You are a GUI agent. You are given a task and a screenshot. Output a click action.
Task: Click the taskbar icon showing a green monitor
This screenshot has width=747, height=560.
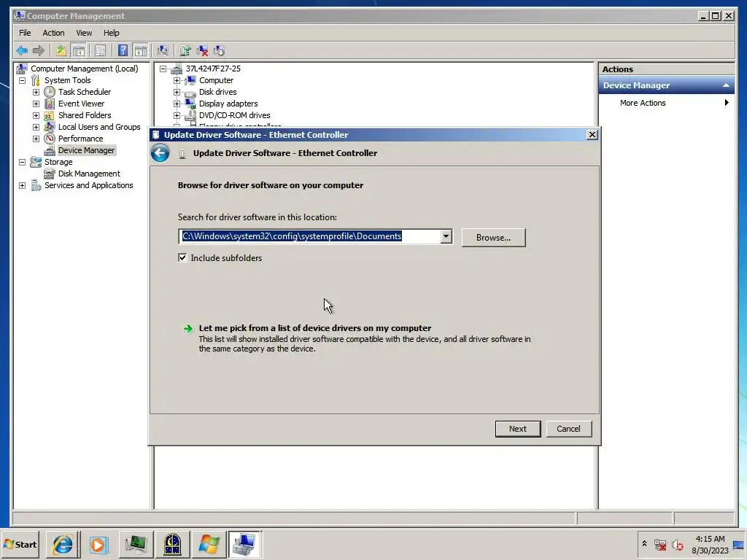coord(136,544)
